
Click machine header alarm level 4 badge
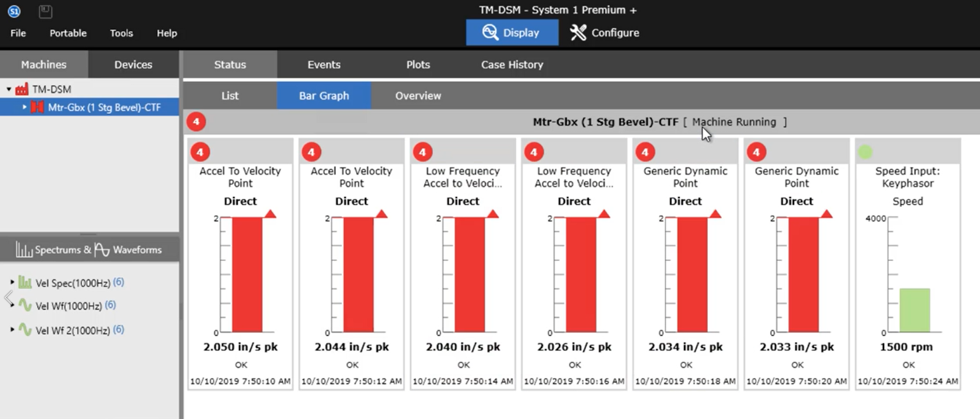(x=196, y=122)
